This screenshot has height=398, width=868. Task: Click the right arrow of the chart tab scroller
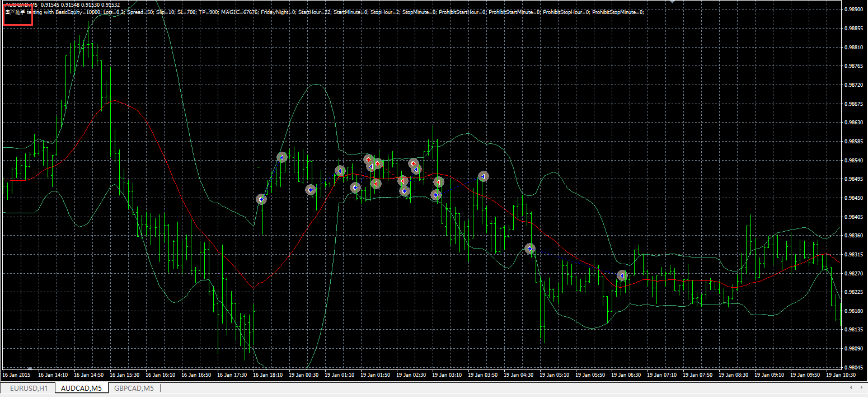(861, 388)
